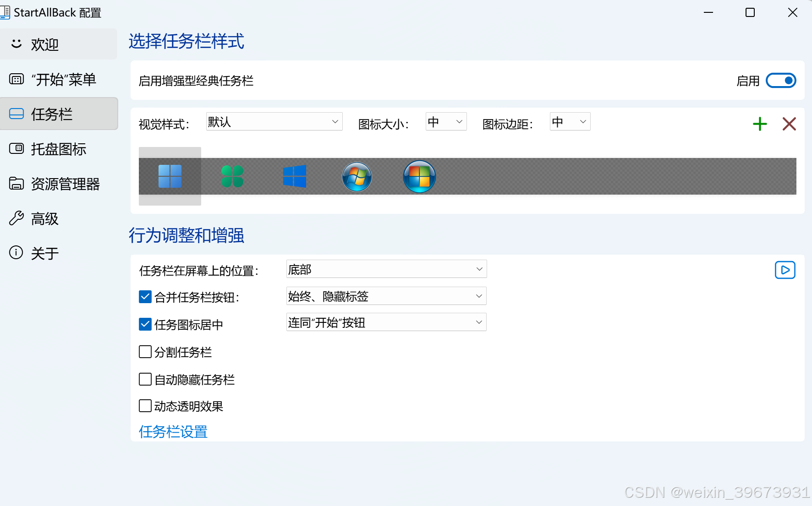Screen dimensions: 812x506
Task: Click the smiley icon next to 欢迎
Action: pyautogui.click(x=16, y=44)
